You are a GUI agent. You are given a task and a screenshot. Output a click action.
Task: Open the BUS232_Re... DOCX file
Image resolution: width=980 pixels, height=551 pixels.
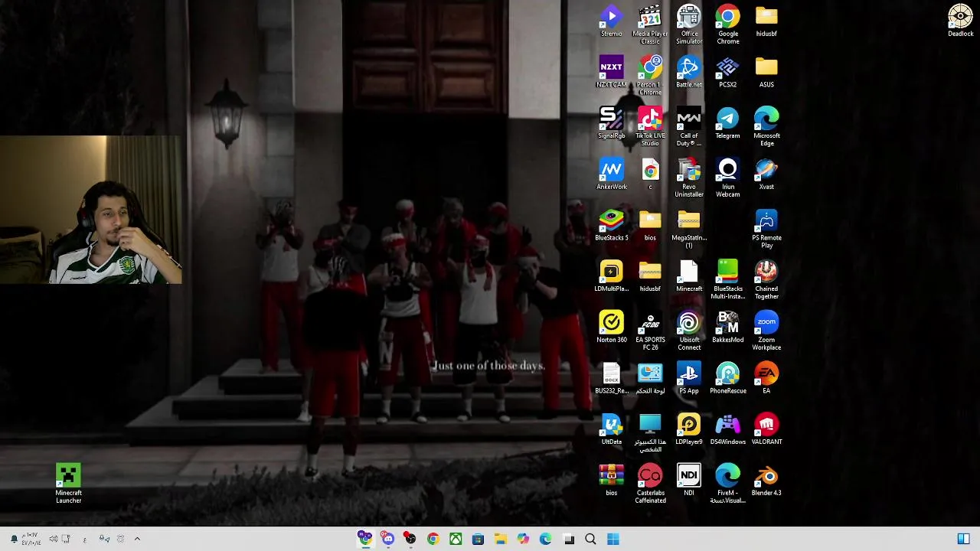point(611,378)
